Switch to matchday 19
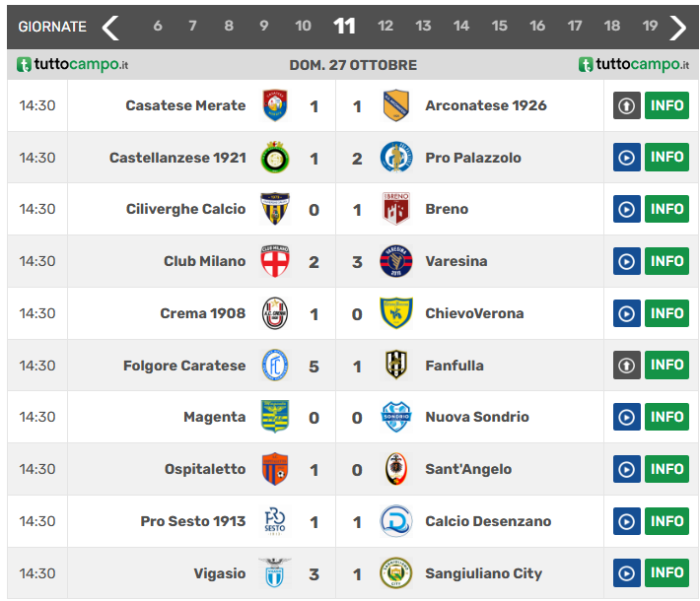The width and height of the screenshot is (700, 601). (x=650, y=27)
